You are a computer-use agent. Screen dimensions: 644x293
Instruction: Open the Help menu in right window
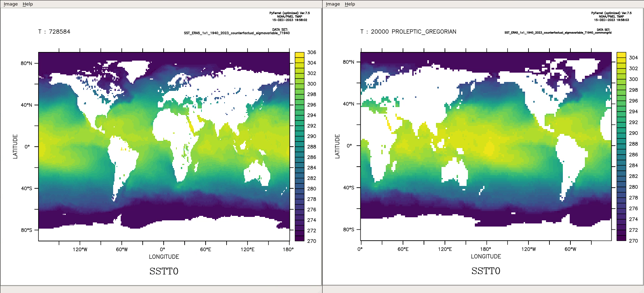[x=350, y=4]
